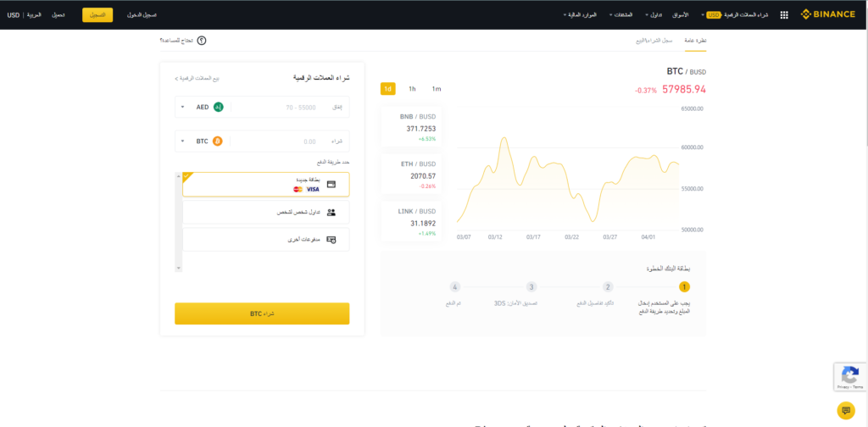Click the help question mark icon
Screen dimensions: 868x427
[202, 41]
